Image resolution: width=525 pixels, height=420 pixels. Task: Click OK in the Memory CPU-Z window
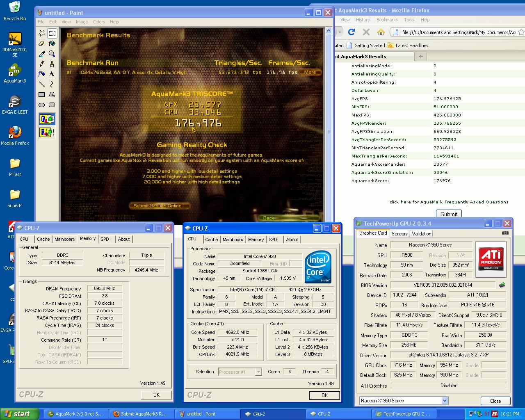point(156,395)
